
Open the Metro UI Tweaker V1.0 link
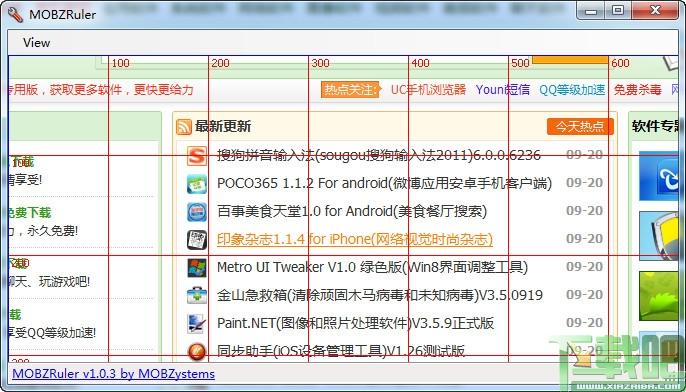372,267
